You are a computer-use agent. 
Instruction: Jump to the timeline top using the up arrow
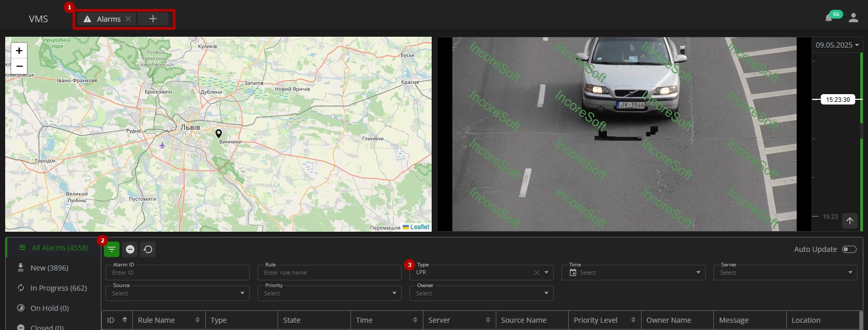click(850, 221)
